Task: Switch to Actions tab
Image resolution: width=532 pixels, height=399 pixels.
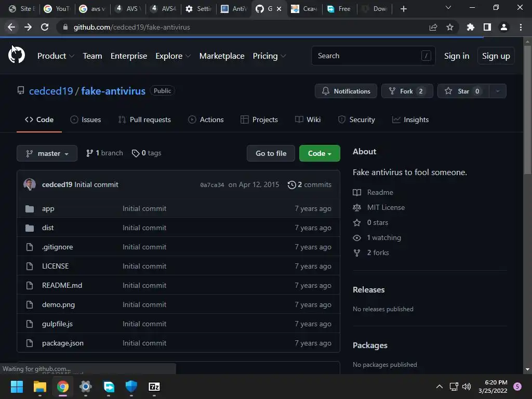Action: [206, 120]
